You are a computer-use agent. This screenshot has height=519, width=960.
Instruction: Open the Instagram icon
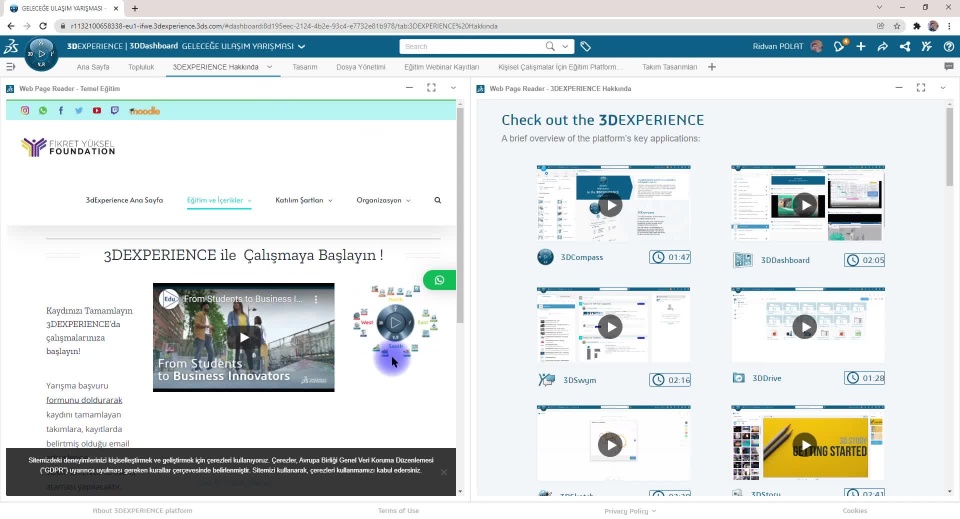[x=25, y=111]
